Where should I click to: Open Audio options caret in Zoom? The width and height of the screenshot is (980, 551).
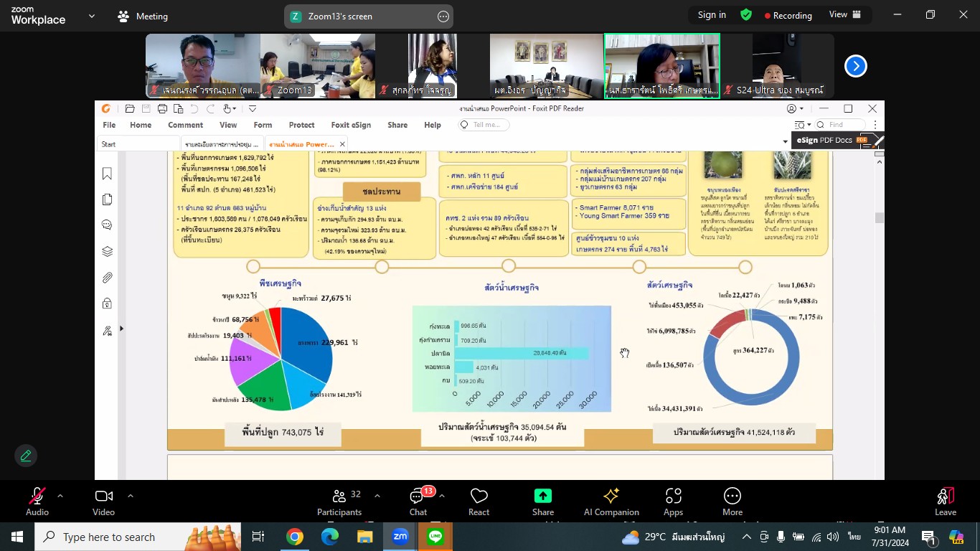[x=60, y=496]
